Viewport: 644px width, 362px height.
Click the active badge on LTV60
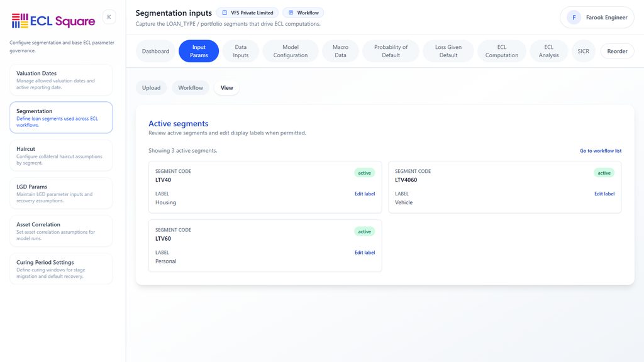click(364, 231)
